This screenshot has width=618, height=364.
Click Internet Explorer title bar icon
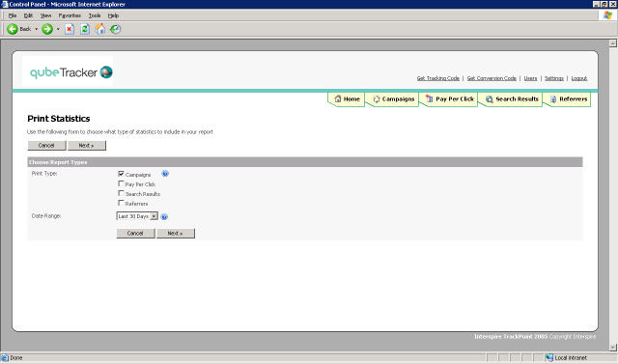pos(4,4)
